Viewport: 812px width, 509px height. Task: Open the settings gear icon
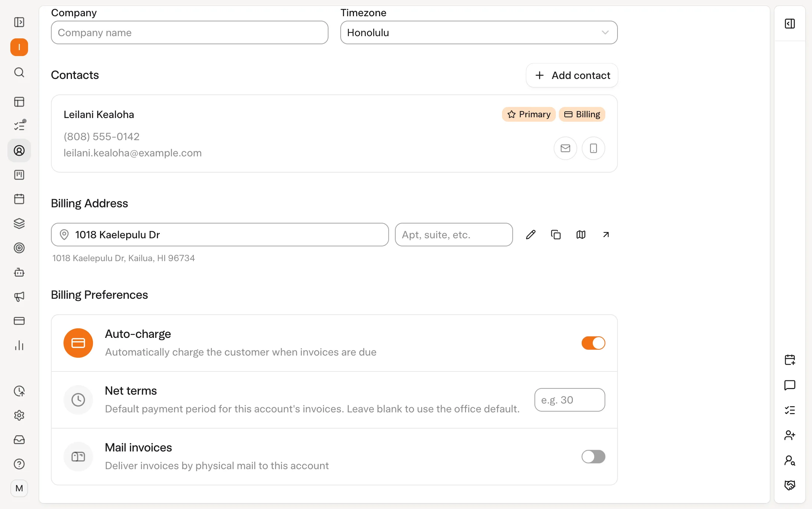[x=19, y=415]
